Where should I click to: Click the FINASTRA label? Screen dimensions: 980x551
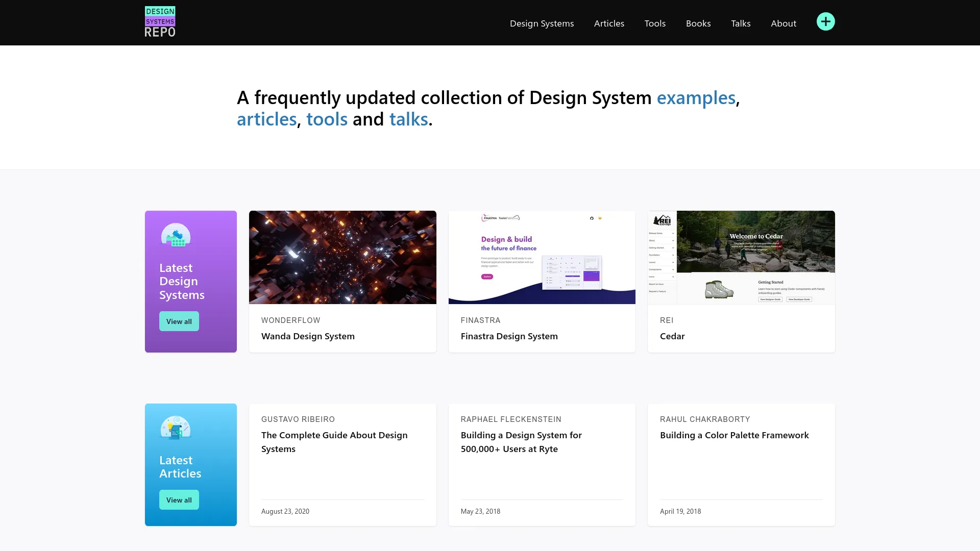point(481,320)
